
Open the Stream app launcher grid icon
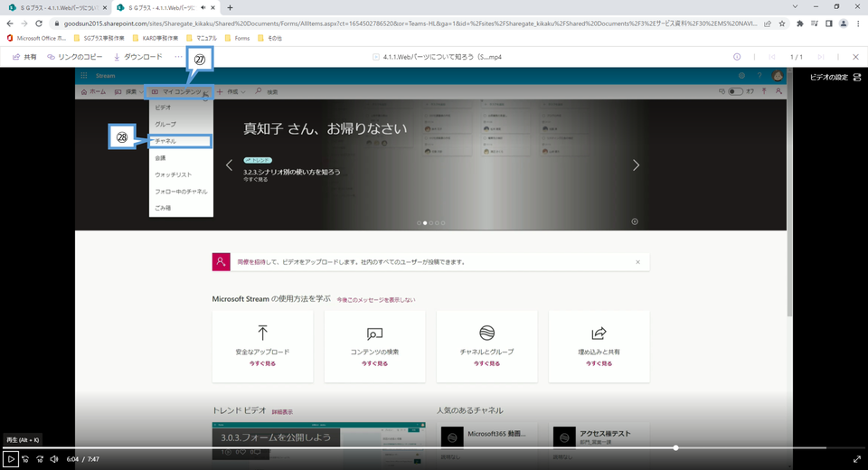click(84, 76)
